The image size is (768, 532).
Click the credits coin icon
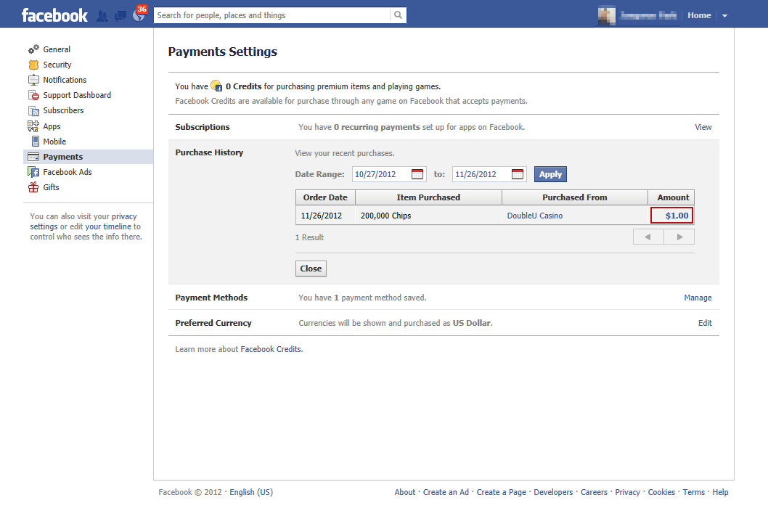[216, 86]
